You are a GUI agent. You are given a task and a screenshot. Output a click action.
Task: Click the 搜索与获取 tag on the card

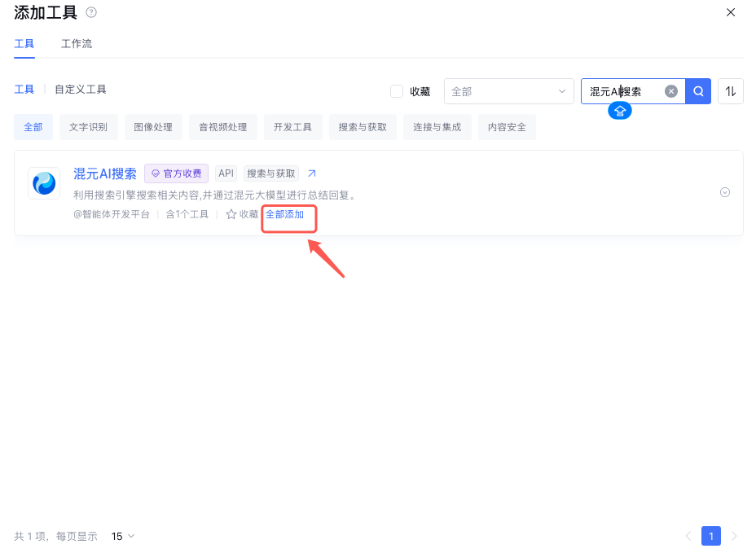(x=271, y=173)
